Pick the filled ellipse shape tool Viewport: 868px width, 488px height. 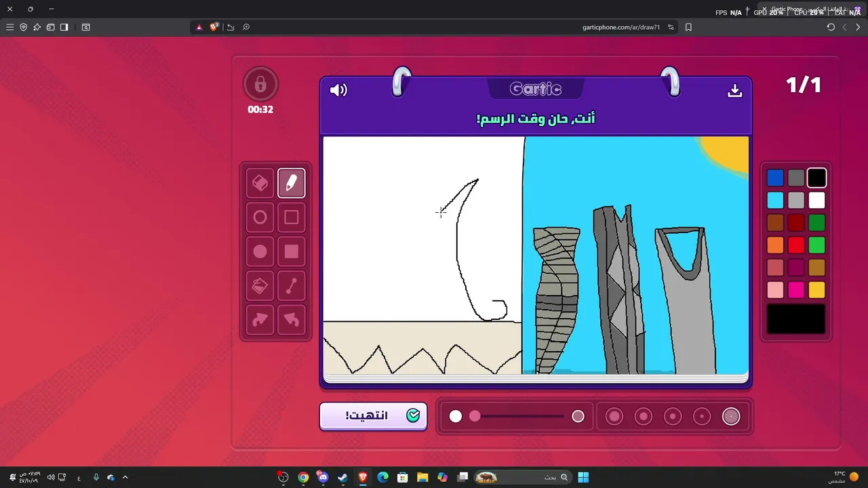coord(260,251)
